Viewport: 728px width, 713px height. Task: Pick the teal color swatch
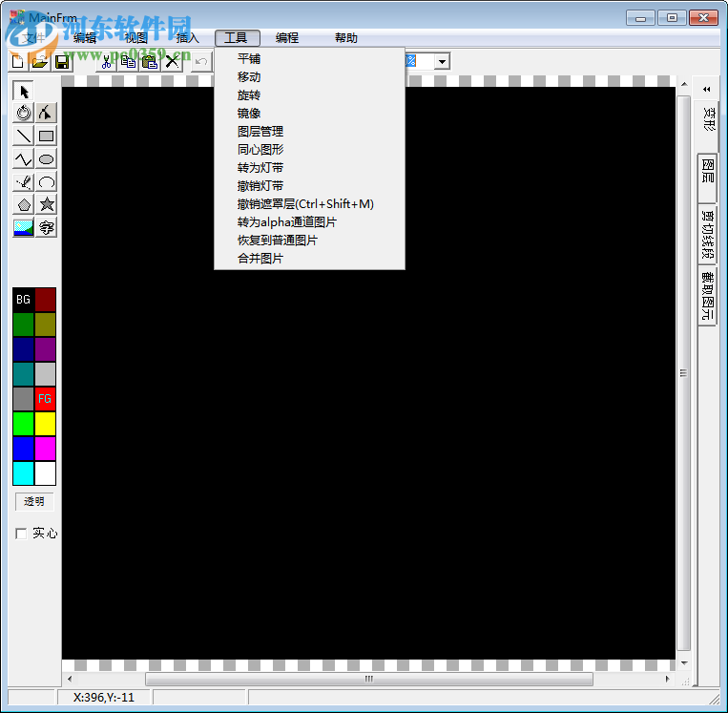(23, 374)
